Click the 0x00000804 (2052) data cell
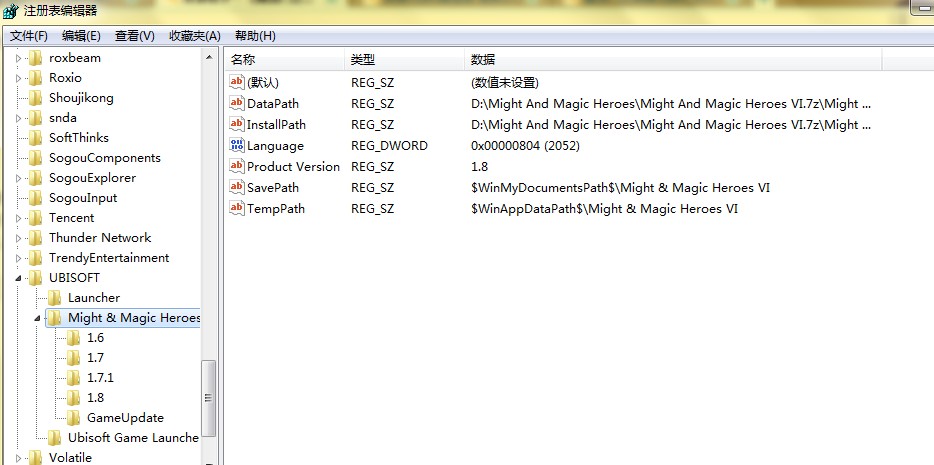Screen dimensions: 934x465 pos(525,146)
